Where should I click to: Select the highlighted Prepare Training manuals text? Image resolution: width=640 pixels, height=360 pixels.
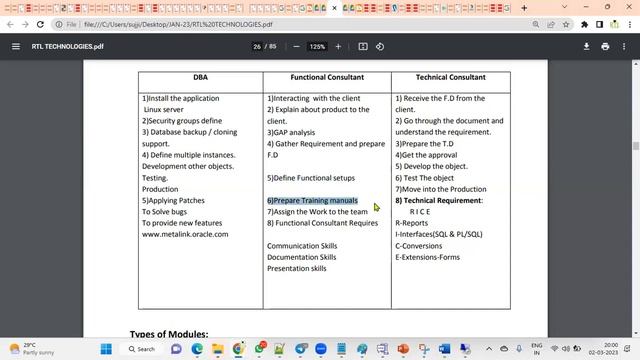[313, 200]
